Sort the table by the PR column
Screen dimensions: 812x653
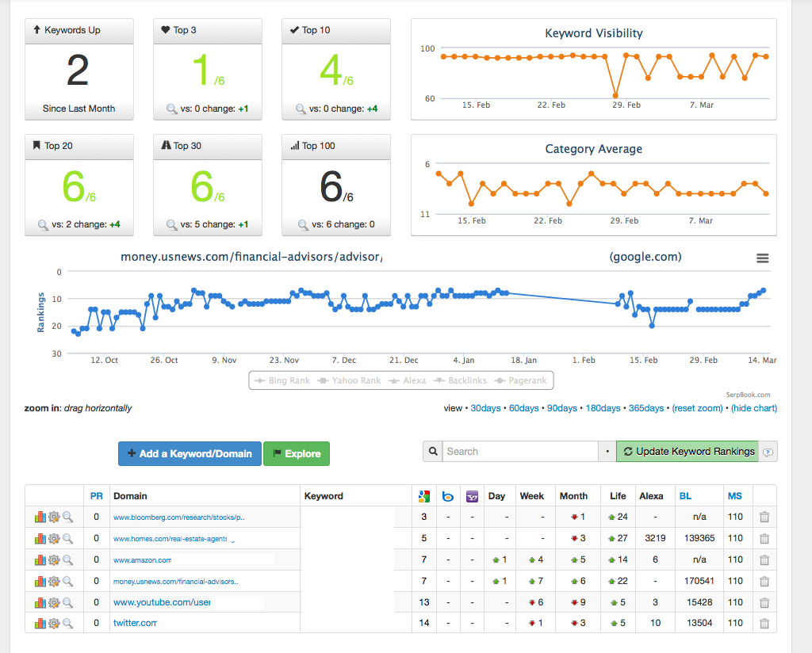[x=96, y=496]
